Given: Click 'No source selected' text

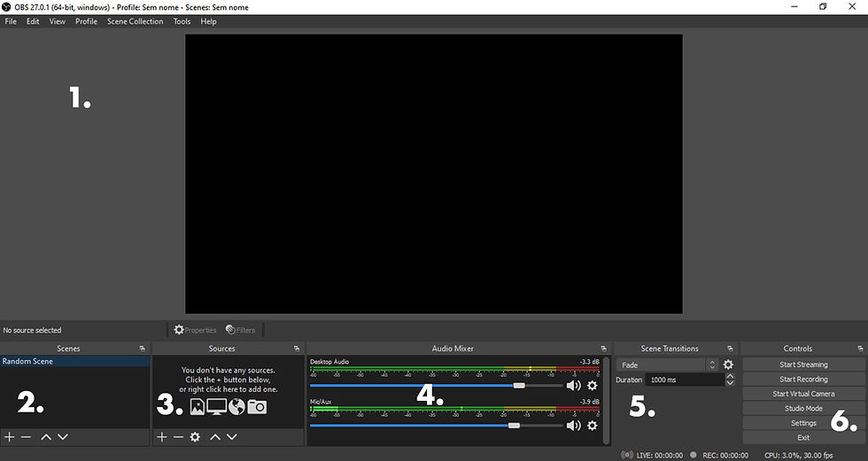Looking at the screenshot, I should [32, 330].
